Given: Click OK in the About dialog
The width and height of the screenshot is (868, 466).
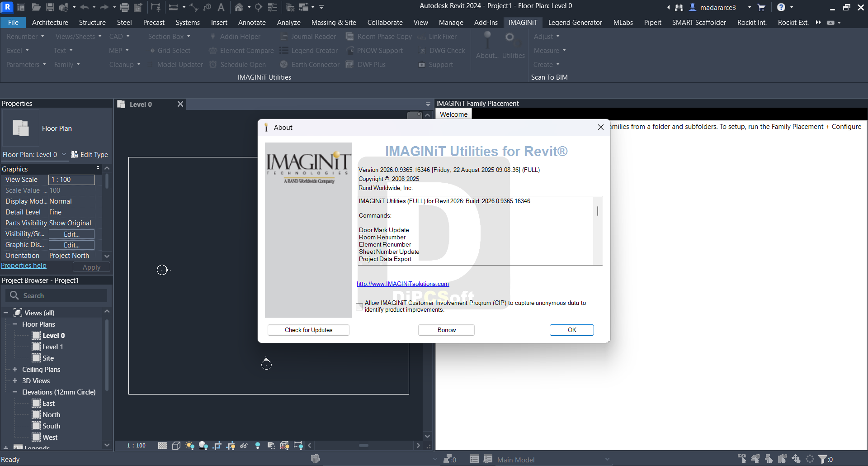Looking at the screenshot, I should [572, 330].
